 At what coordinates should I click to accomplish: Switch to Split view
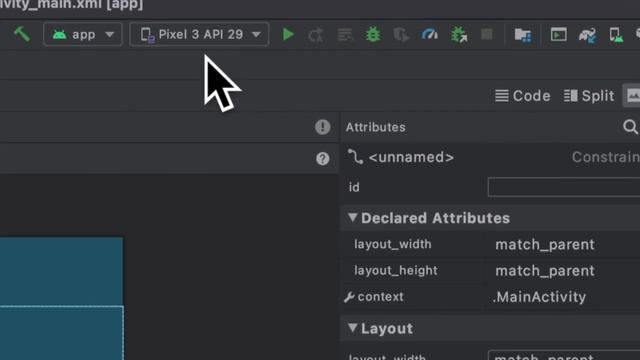tap(589, 96)
